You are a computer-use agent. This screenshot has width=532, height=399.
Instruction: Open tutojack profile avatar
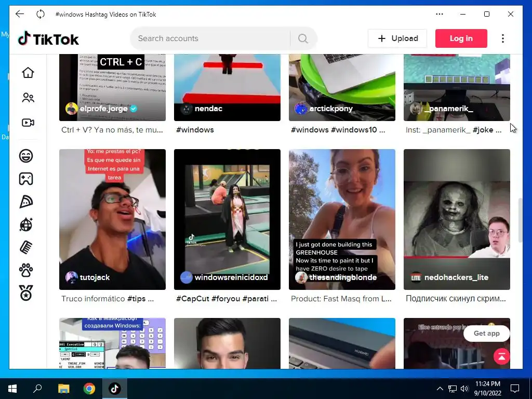[71, 277]
